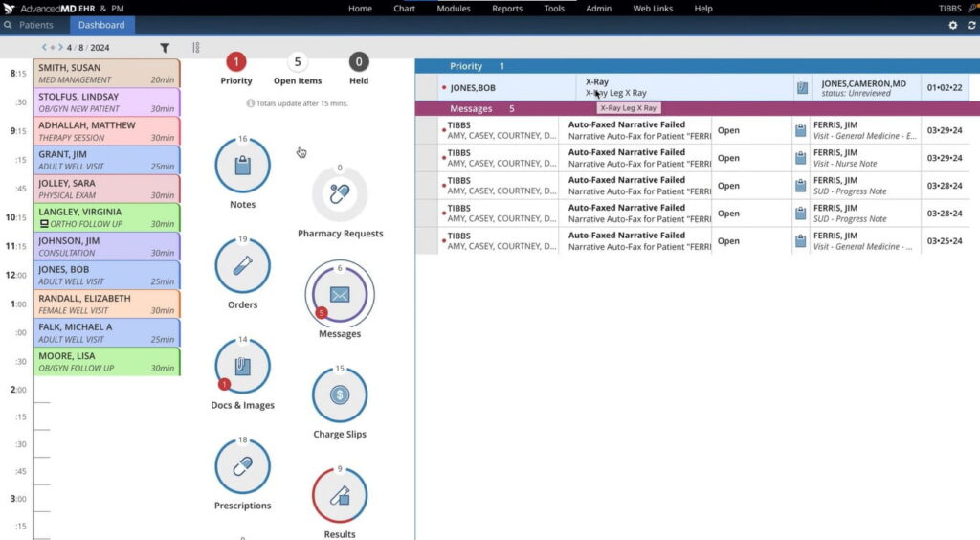Image resolution: width=980 pixels, height=540 pixels.
Task: Go to next day arrow
Action: tap(60, 47)
